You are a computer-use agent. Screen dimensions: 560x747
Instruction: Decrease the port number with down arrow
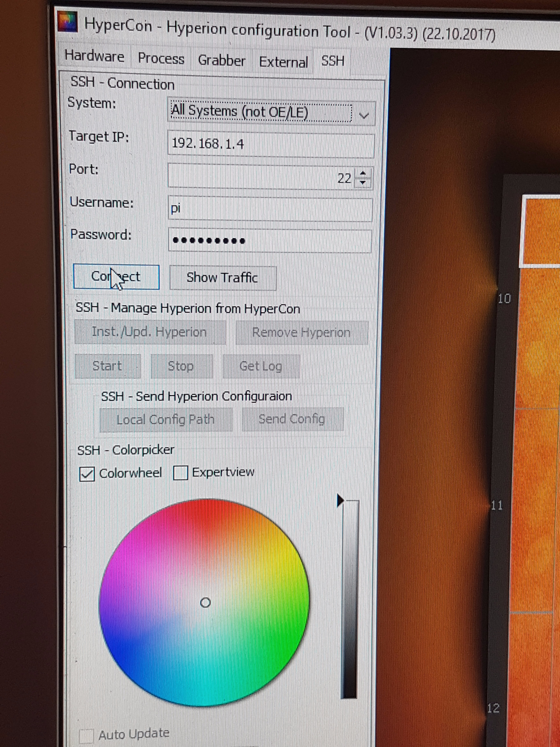[x=363, y=182]
